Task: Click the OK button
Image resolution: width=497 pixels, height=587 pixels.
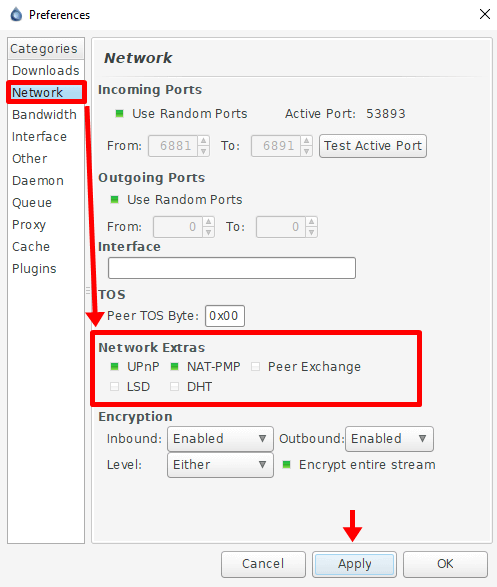Action: 445,564
